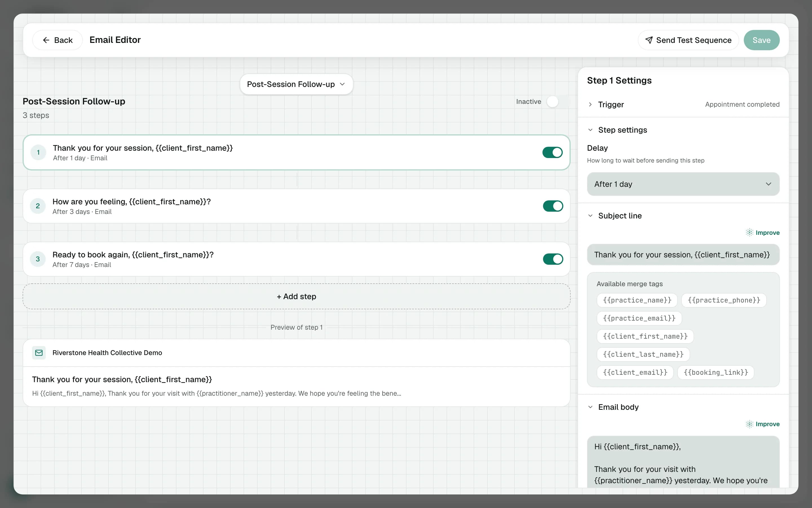Click the Save button

[x=761, y=40]
